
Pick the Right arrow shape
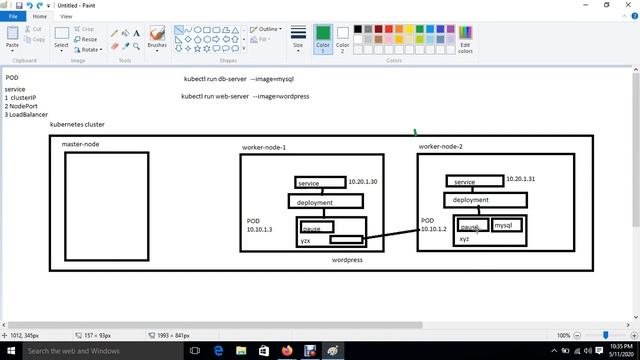[216, 40]
